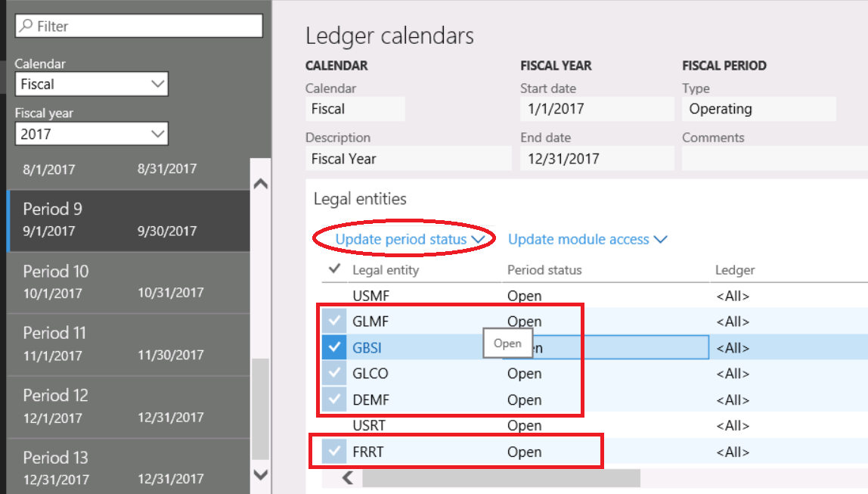This screenshot has width=868, height=494.
Task: Open the Fiscal year 2017 dropdown
Action: 91,134
